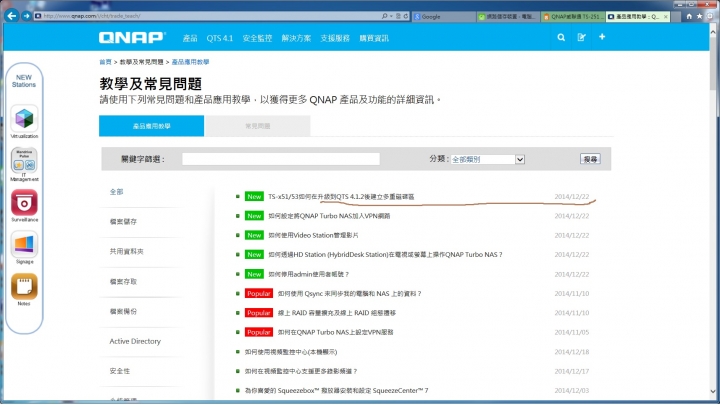Select the 產品應用教學 tab
The width and height of the screenshot is (720, 405).
coord(152,126)
